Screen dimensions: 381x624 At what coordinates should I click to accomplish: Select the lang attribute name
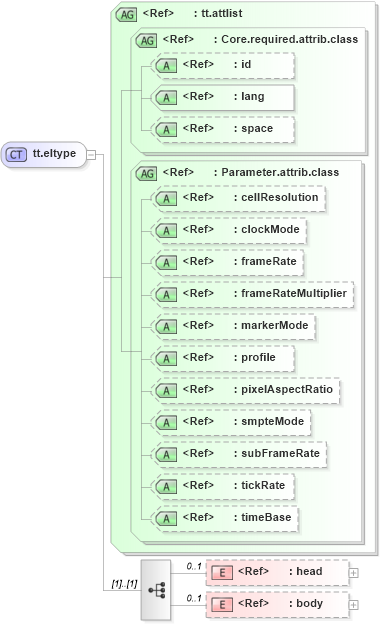pos(252,97)
